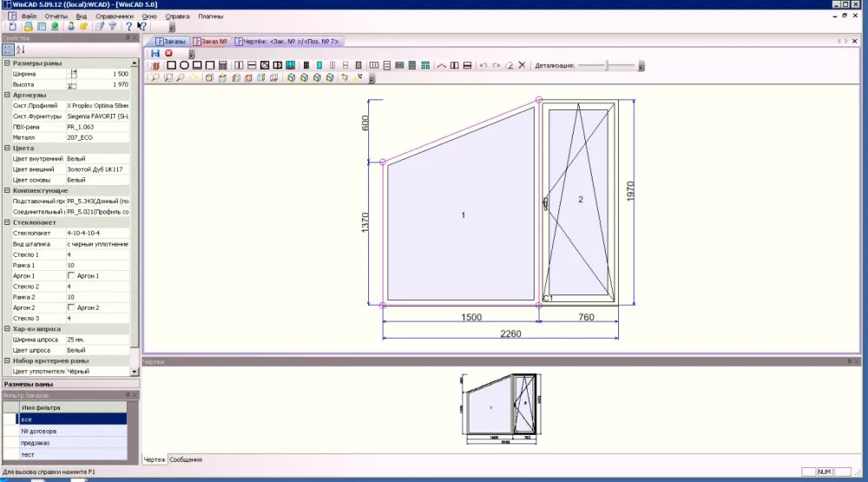Viewport: 868px width, 482px height.
Task: Click the eraser icon in drawing toolbar
Action: [x=509, y=65]
